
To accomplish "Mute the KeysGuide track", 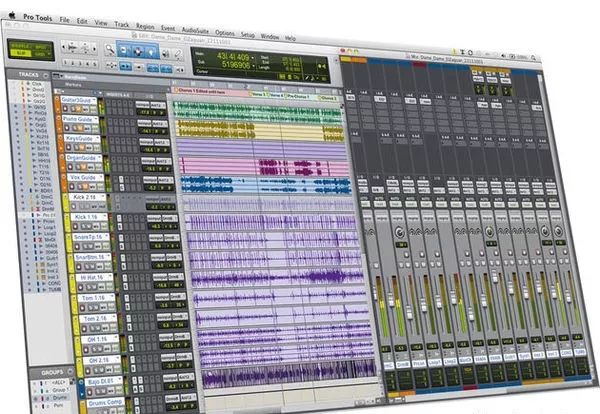I will 84,148.
